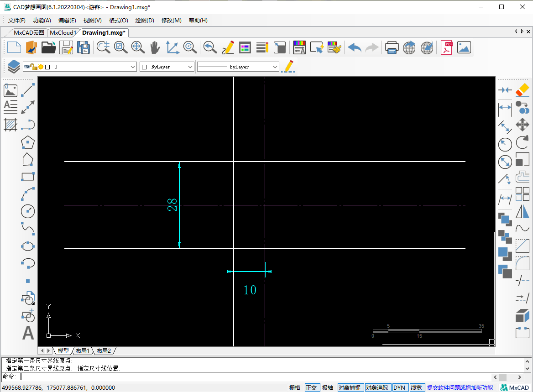Open the ByLayer linetype dropdown

click(275, 67)
